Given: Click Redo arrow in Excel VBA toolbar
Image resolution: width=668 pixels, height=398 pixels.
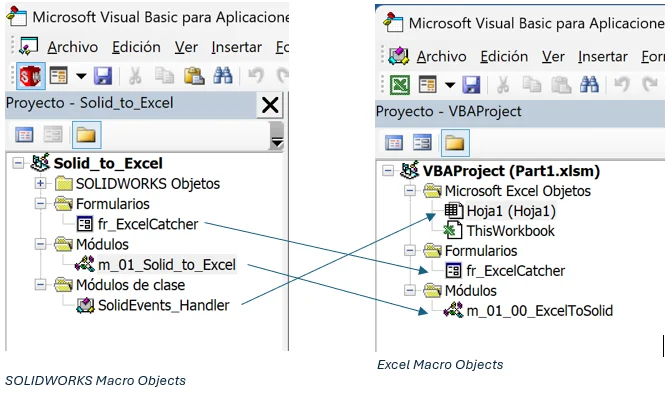Looking at the screenshot, I should coord(650,84).
